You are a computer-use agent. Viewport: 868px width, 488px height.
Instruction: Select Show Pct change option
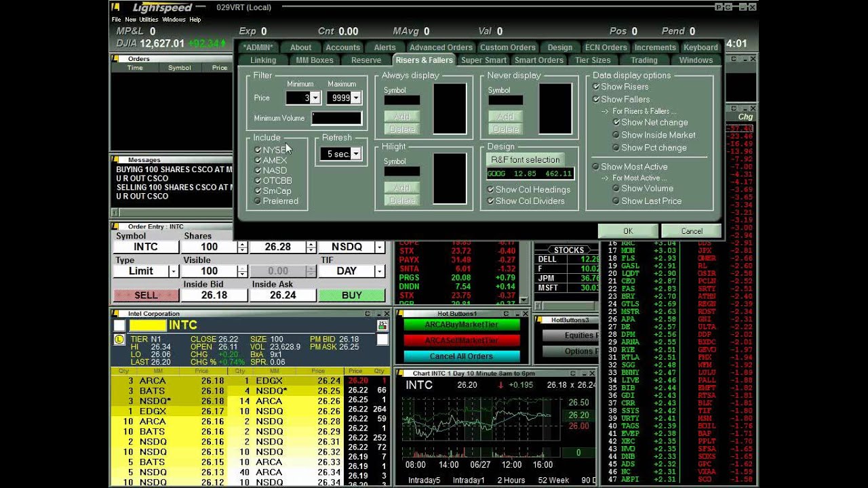click(x=616, y=147)
